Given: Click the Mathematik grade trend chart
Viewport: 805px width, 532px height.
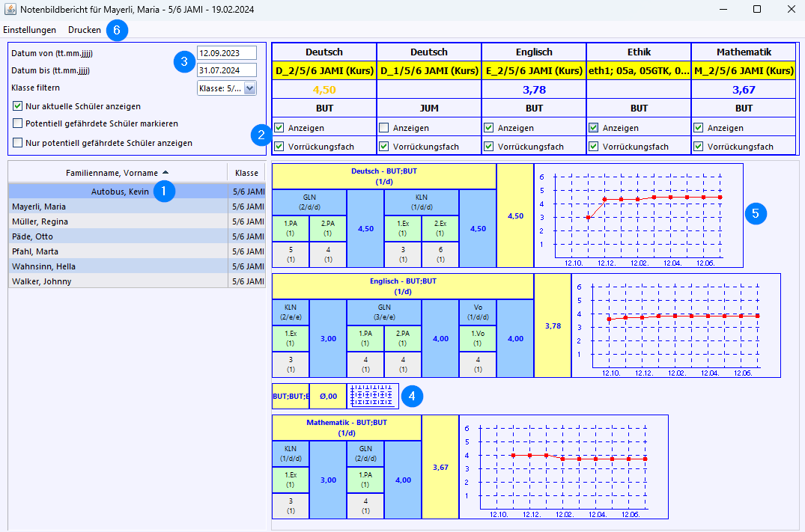Looking at the screenshot, I should tap(563, 467).
